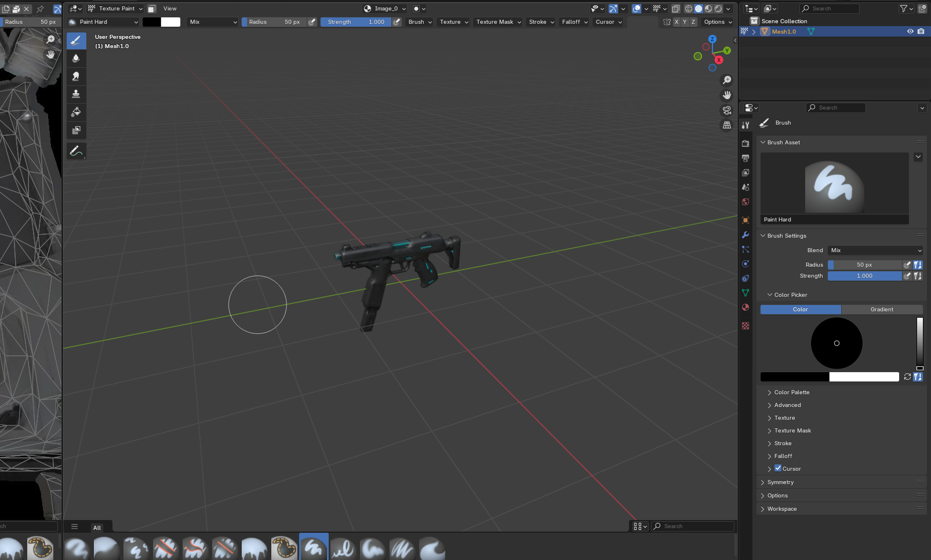
Task: Select the Smear tool in toolbar
Action: pyautogui.click(x=76, y=76)
